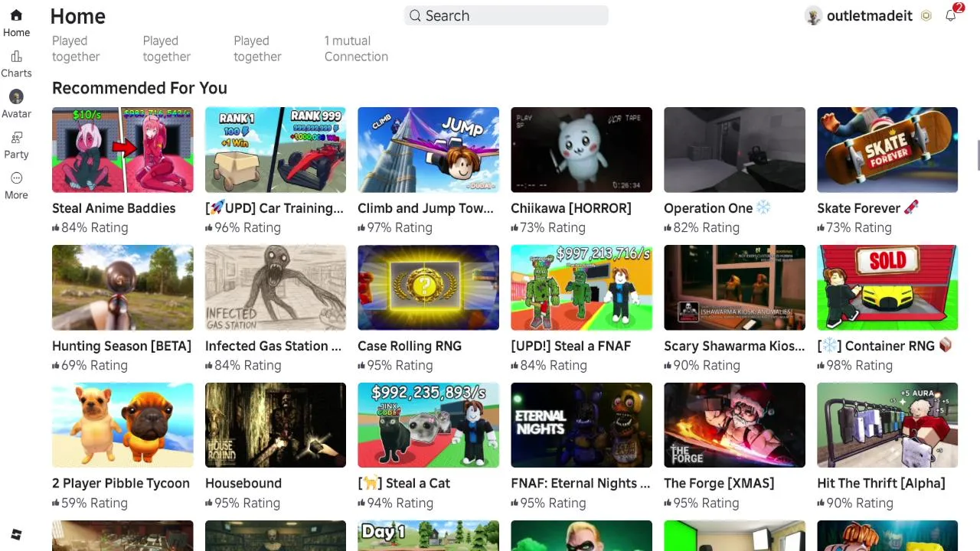Viewport: 980px width, 551px height.
Task: Click the 98% Rating under Container RNG
Action: [x=854, y=366]
